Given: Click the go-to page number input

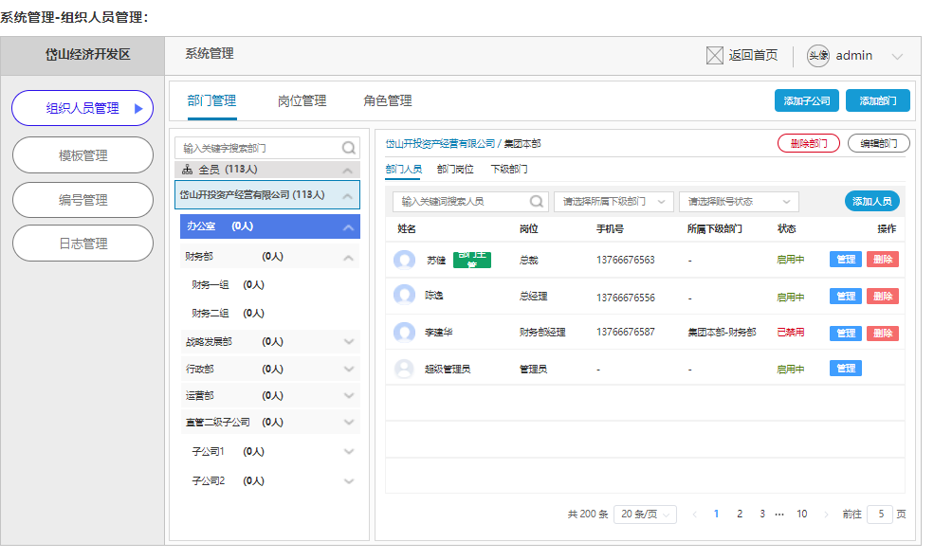Looking at the screenshot, I should 880,515.
